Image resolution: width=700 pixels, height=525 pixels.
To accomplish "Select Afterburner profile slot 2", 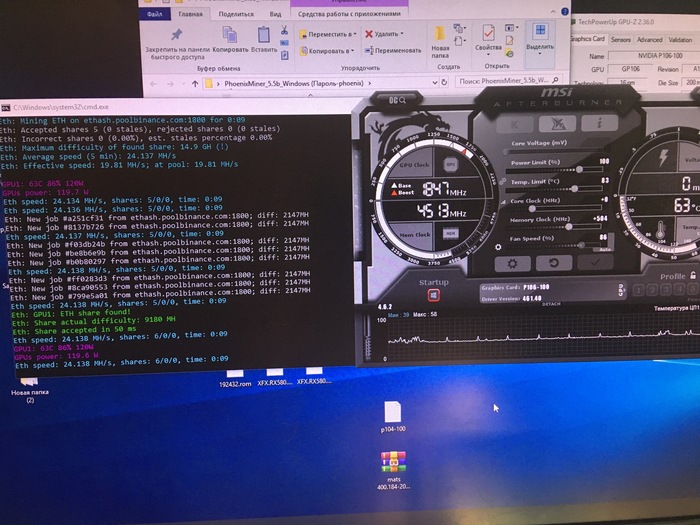I will (x=652, y=290).
